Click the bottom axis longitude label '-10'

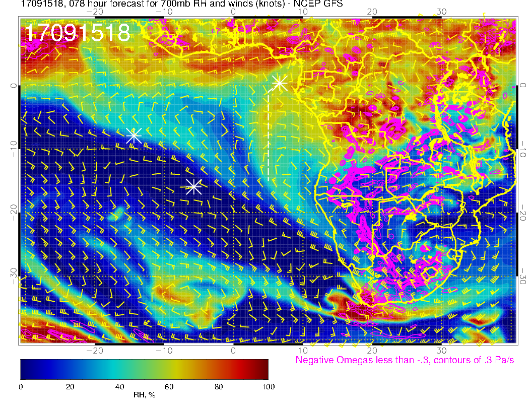[x=164, y=351]
